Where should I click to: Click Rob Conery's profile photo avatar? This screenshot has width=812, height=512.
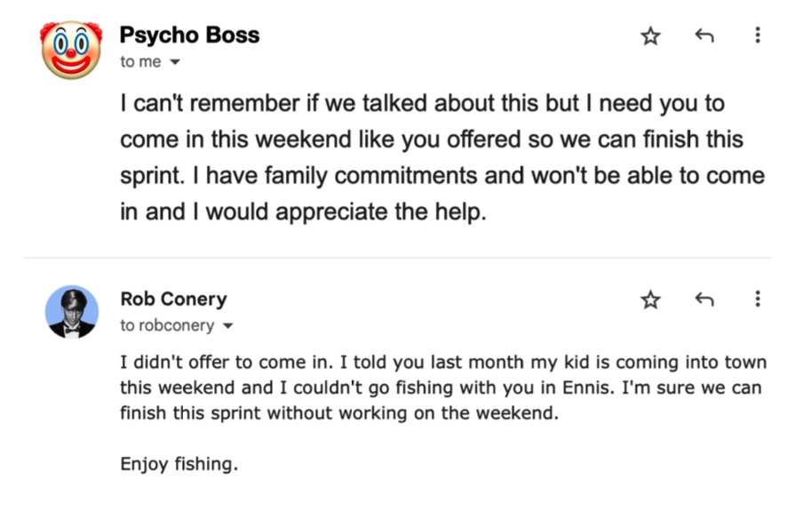71,312
